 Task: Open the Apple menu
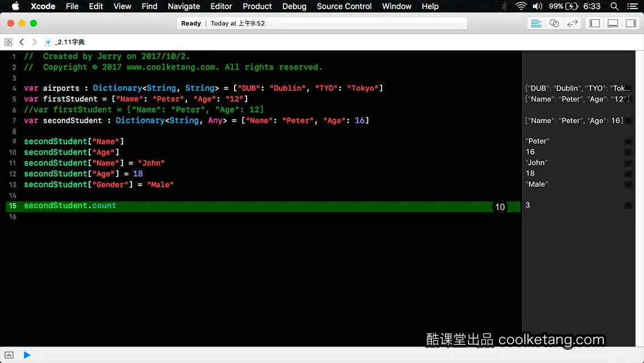[x=15, y=6]
